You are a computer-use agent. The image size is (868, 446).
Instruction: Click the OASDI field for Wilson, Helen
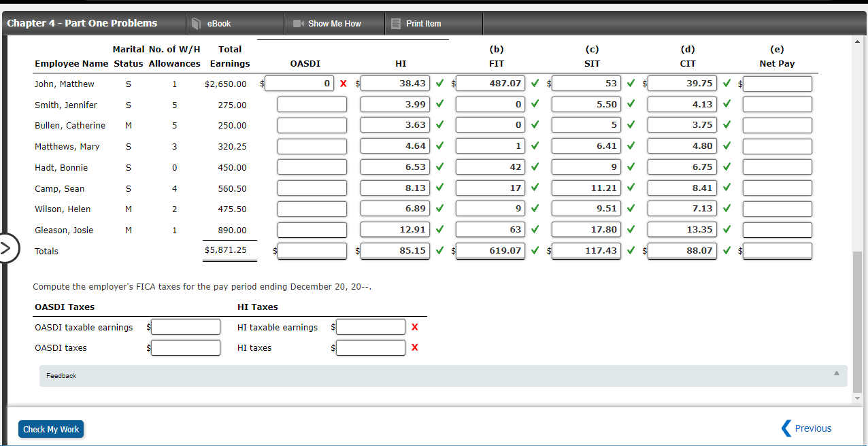tap(312, 209)
